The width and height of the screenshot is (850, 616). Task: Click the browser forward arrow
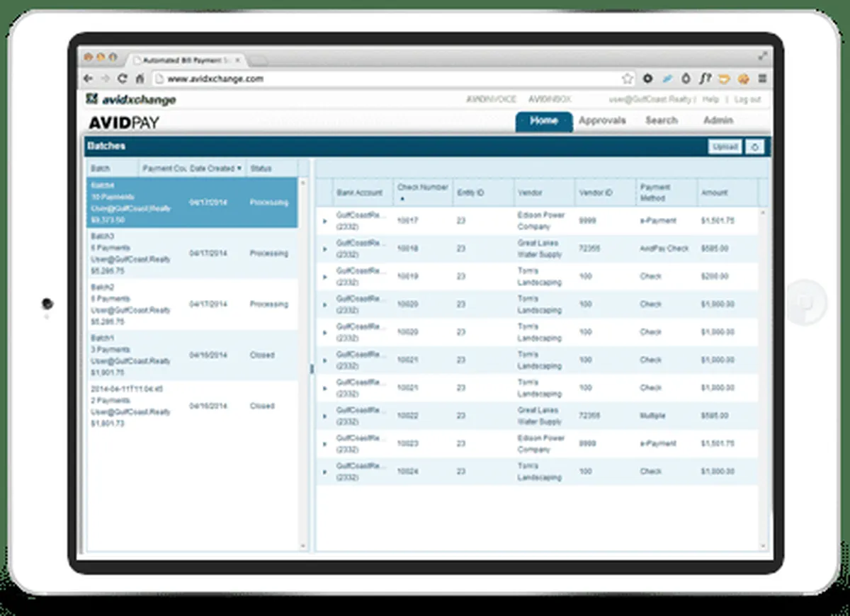tap(105, 79)
